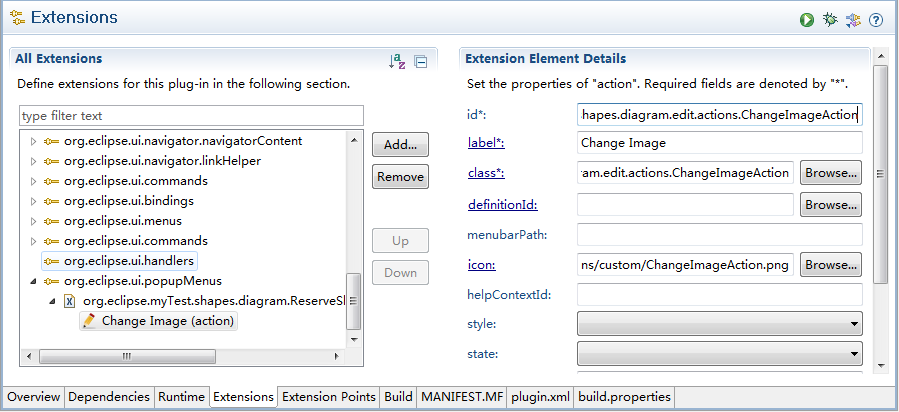The image size is (899, 412).
Task: Open the plugin.xml tab
Action: click(539, 397)
